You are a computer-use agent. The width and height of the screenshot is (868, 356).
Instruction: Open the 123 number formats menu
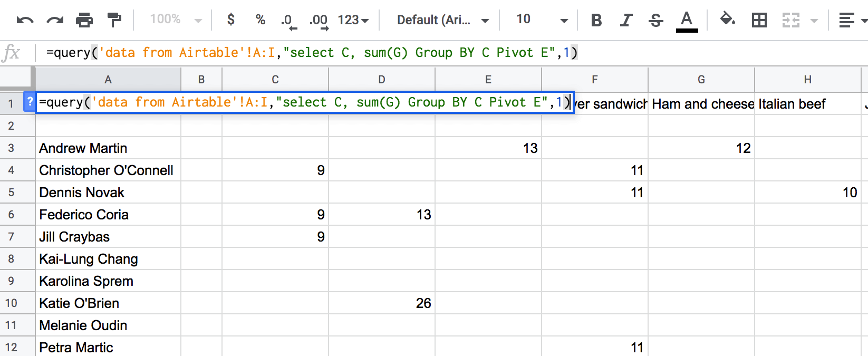(353, 20)
